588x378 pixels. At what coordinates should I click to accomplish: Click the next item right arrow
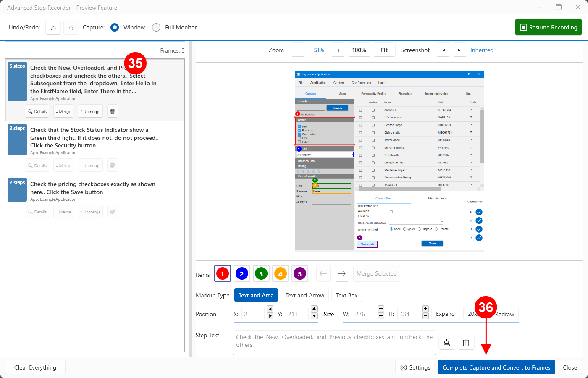[342, 273]
